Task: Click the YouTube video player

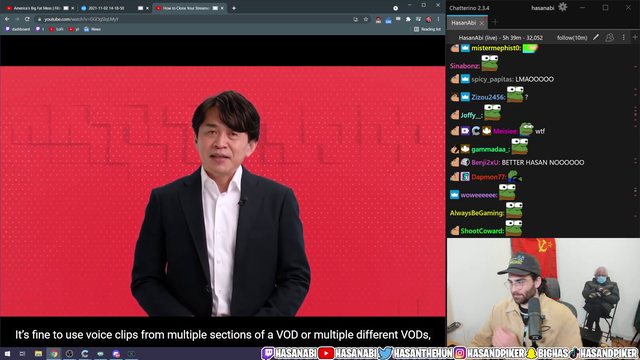Action: [222, 191]
